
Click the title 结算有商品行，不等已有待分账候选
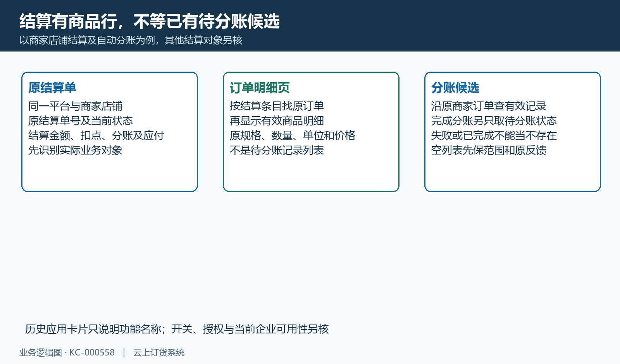(150, 21)
